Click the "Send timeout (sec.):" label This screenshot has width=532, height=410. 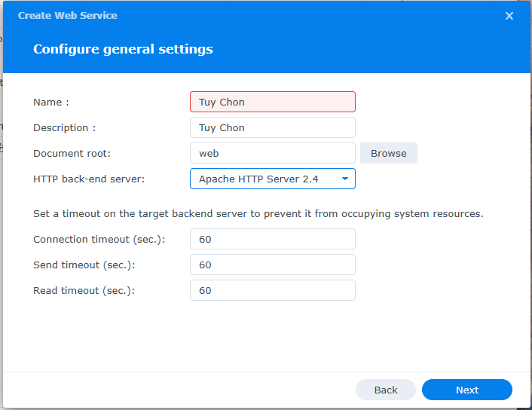coord(84,265)
